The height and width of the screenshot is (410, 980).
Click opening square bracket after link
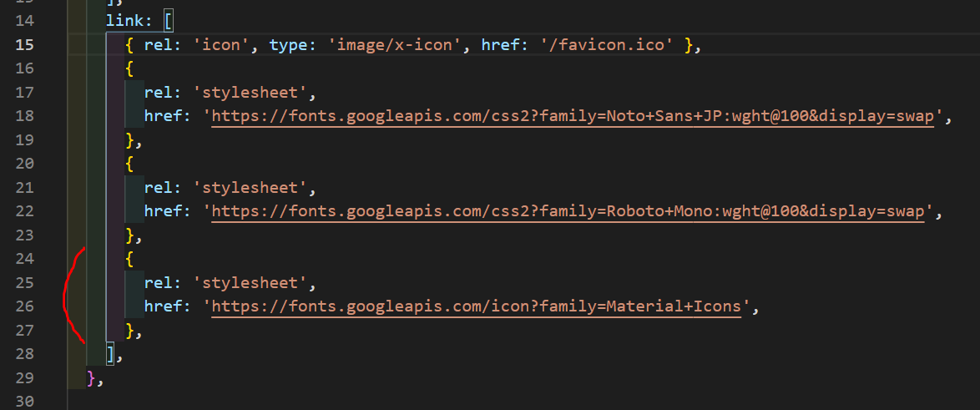click(168, 21)
